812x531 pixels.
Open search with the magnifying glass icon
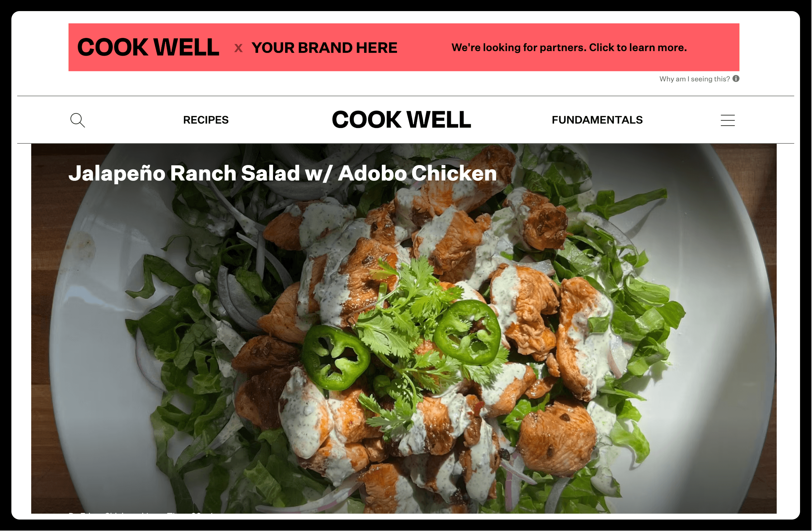pyautogui.click(x=77, y=120)
